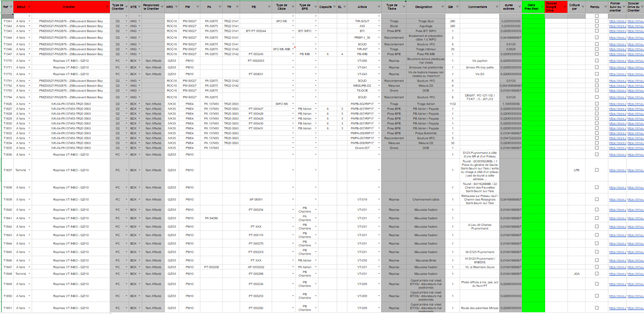Click the filter icon in the Désignation header

(x=443, y=8)
